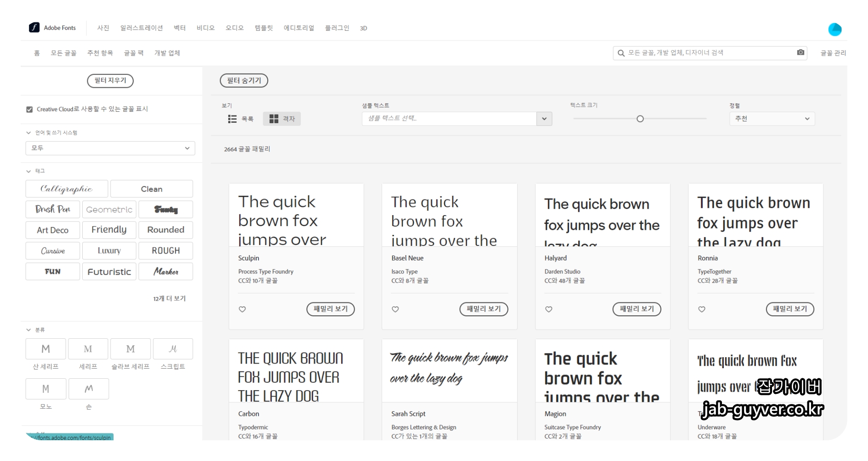Toggle the Rounded tag filter

(x=166, y=230)
